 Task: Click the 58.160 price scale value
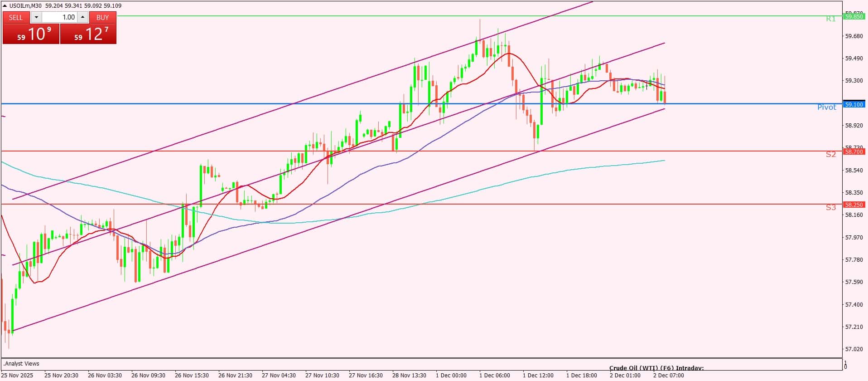pos(854,215)
